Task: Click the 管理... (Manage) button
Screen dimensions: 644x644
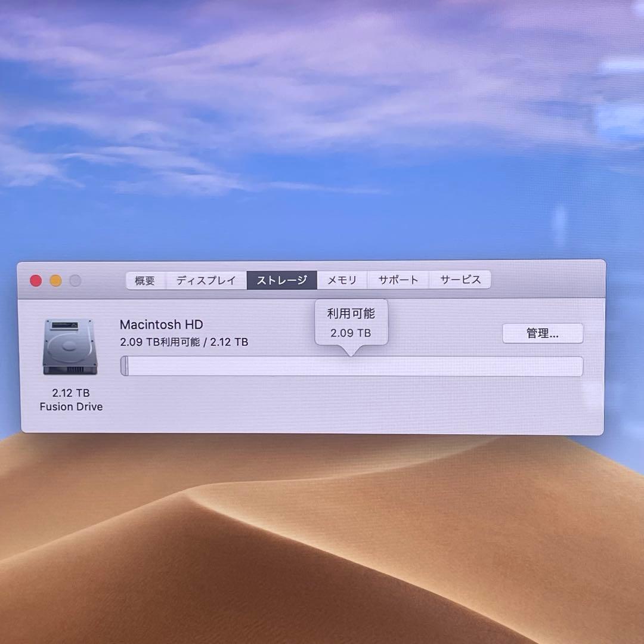Action: (543, 333)
